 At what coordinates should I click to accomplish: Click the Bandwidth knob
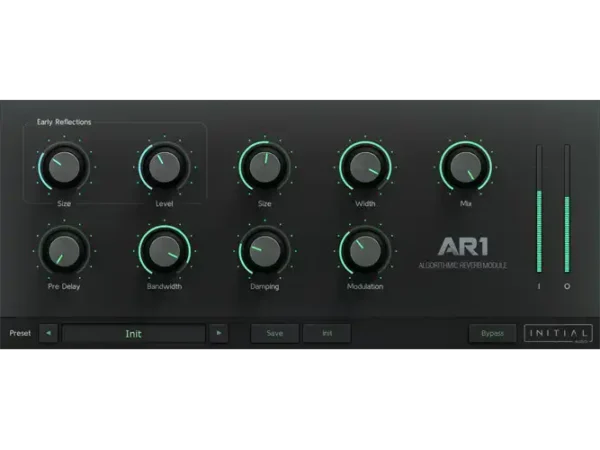coord(164,251)
